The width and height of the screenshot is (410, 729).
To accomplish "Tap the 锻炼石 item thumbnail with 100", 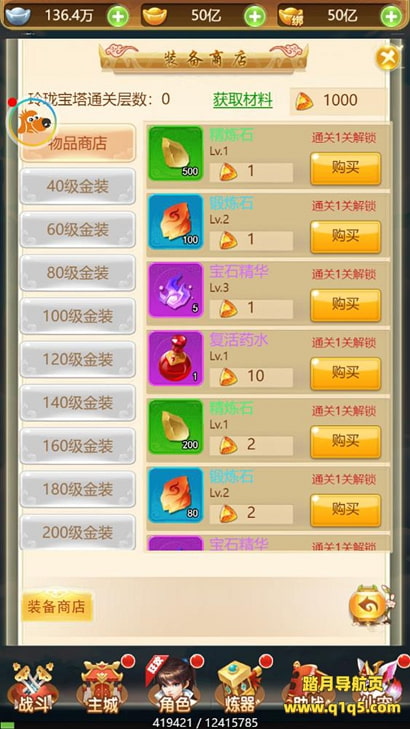I will pyautogui.click(x=176, y=222).
